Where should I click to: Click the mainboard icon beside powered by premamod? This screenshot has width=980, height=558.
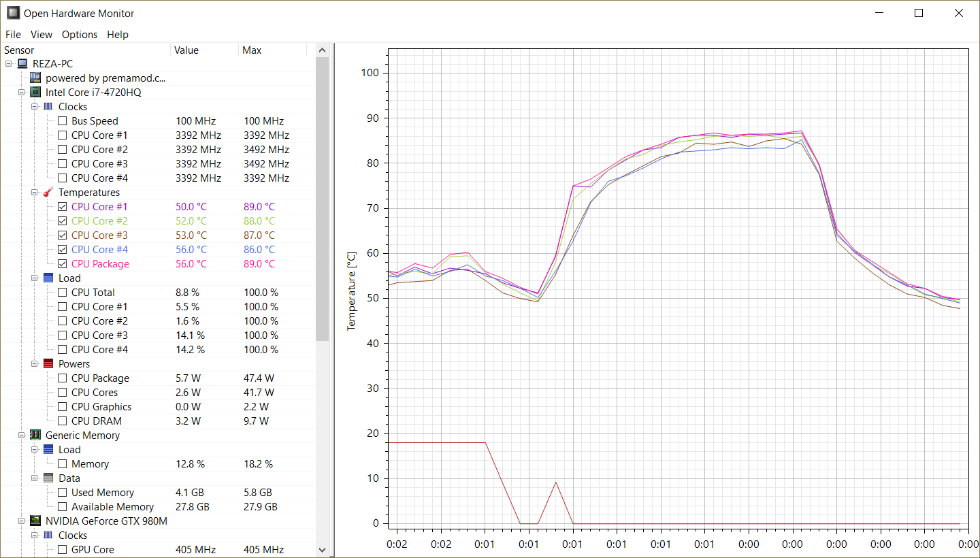tap(35, 78)
